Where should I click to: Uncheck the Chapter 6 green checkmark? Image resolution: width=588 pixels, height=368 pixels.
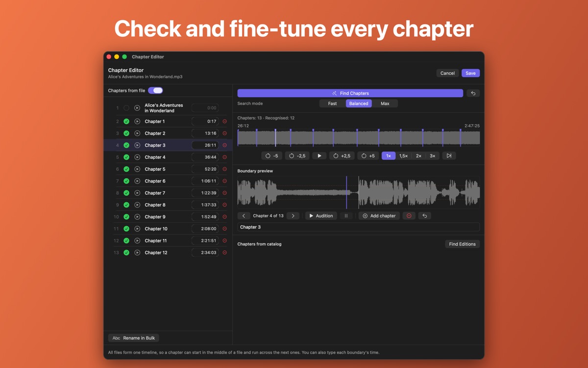tap(126, 181)
